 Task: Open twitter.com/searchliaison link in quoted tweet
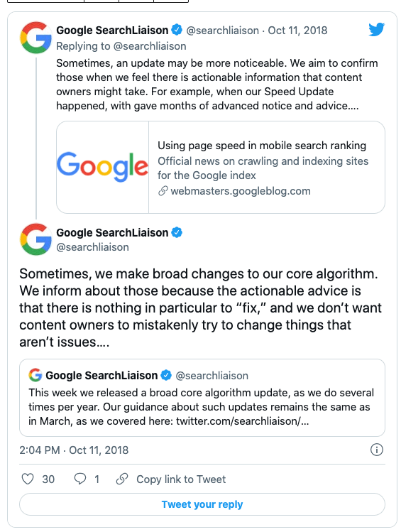click(243, 421)
